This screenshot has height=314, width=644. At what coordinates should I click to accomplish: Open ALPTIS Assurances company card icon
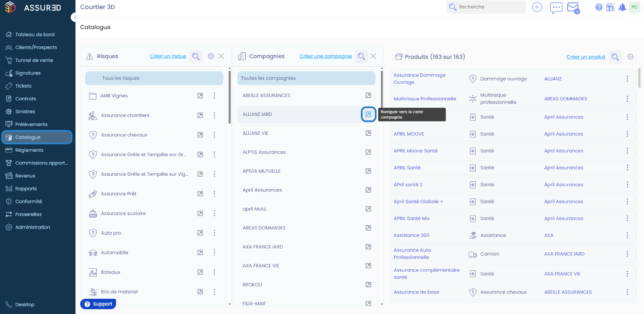pos(368,152)
